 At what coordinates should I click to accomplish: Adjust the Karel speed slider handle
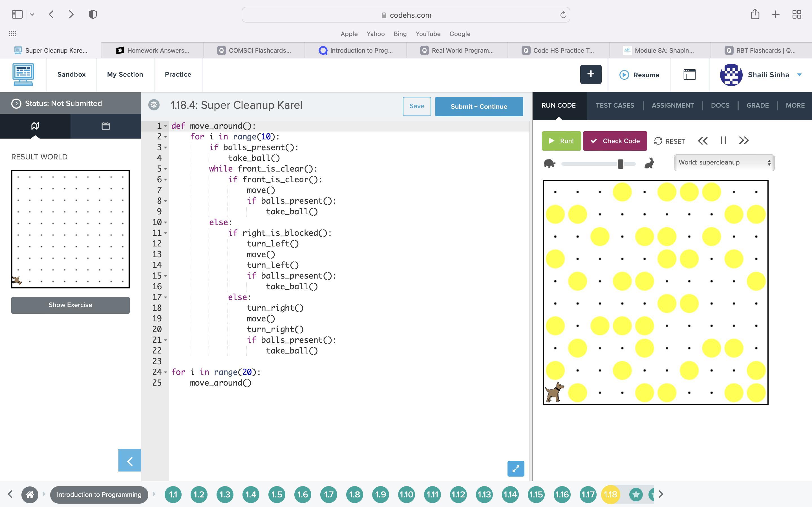pyautogui.click(x=620, y=164)
